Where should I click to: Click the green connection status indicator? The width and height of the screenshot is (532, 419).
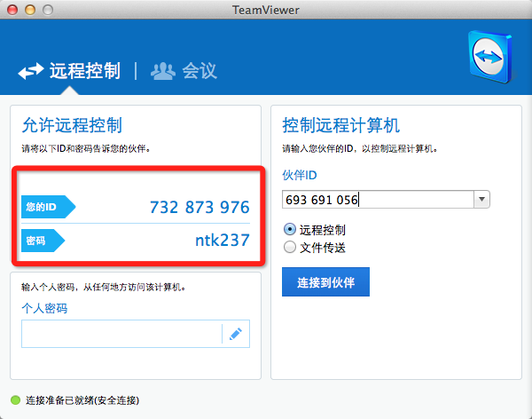(15, 400)
